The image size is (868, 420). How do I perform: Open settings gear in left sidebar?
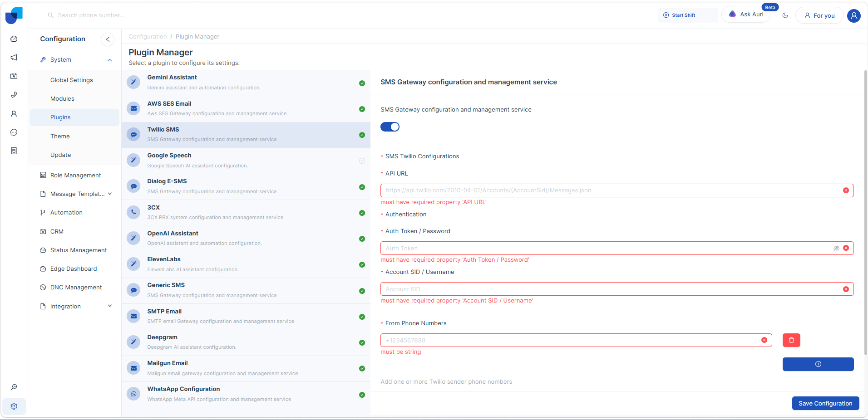pos(14,406)
